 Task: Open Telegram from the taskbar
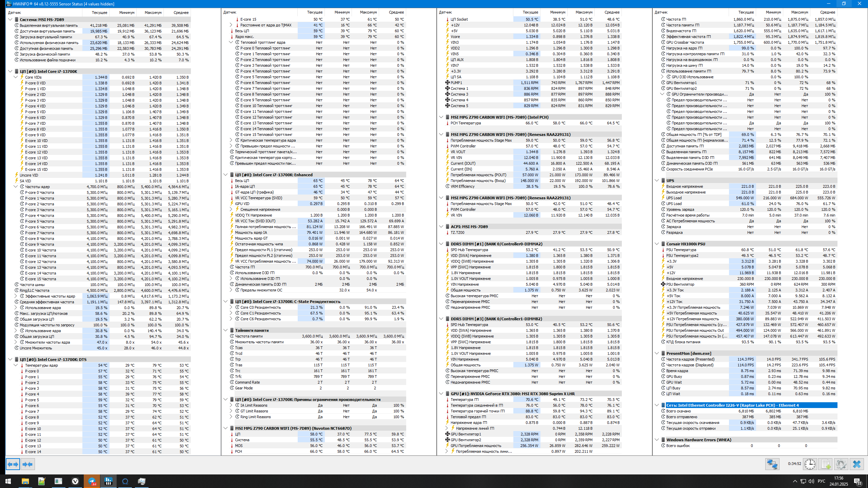click(92, 481)
